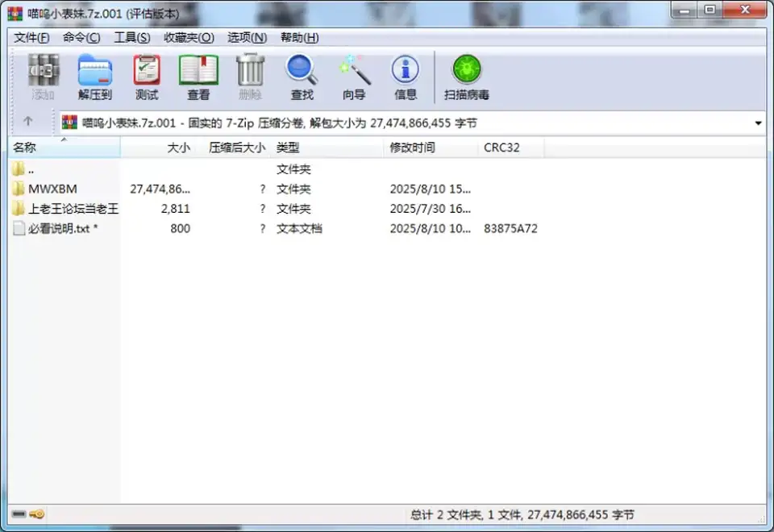Image resolution: width=774 pixels, height=532 pixels.
Task: Open the Commands (命令) menu
Action: click(x=81, y=38)
